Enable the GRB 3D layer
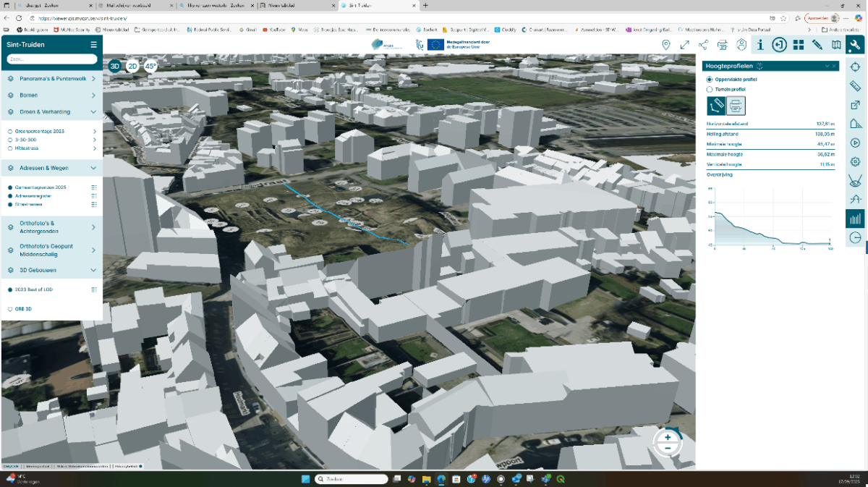Viewport: 868px width, 487px height. click(x=10, y=309)
